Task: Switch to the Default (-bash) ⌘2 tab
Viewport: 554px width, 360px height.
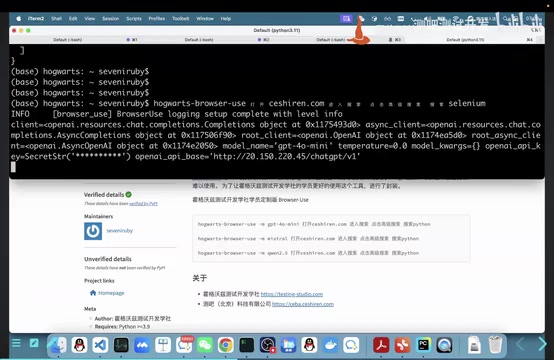Action: (207, 40)
